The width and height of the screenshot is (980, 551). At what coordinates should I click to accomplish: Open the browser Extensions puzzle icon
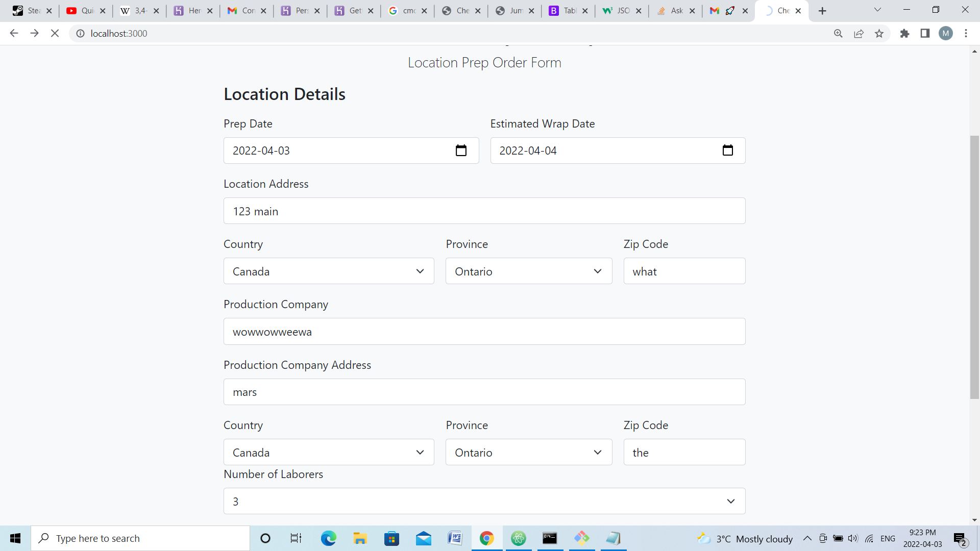904,34
